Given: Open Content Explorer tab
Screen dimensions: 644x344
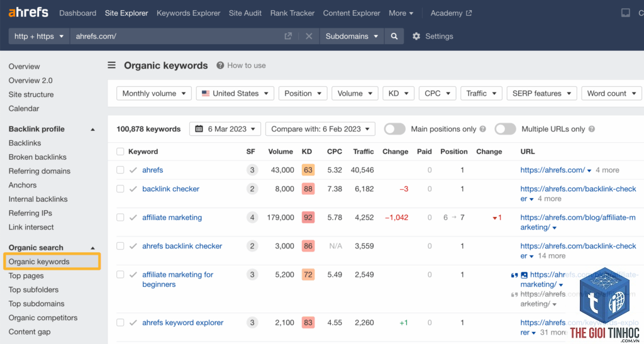Looking at the screenshot, I should pos(352,13).
